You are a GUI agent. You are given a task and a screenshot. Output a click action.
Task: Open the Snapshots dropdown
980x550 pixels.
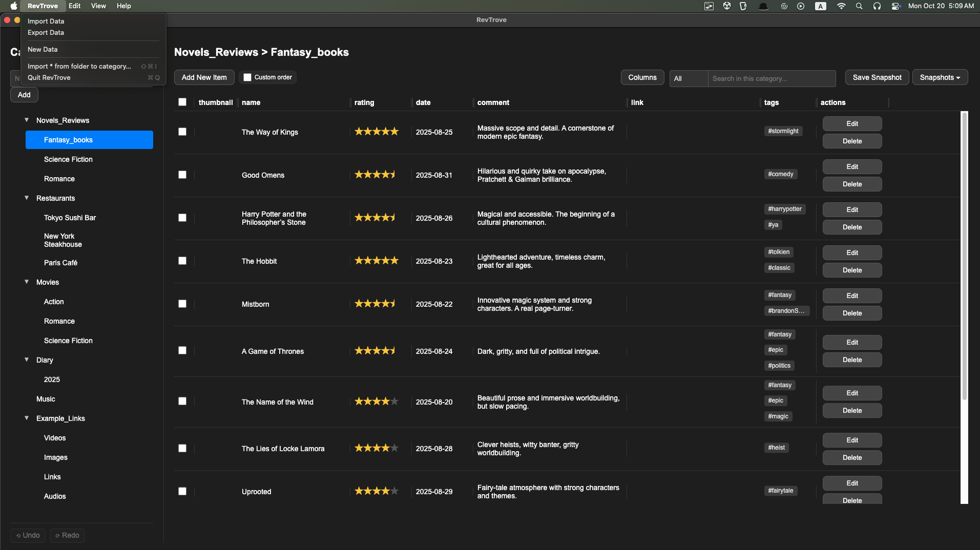[940, 77]
